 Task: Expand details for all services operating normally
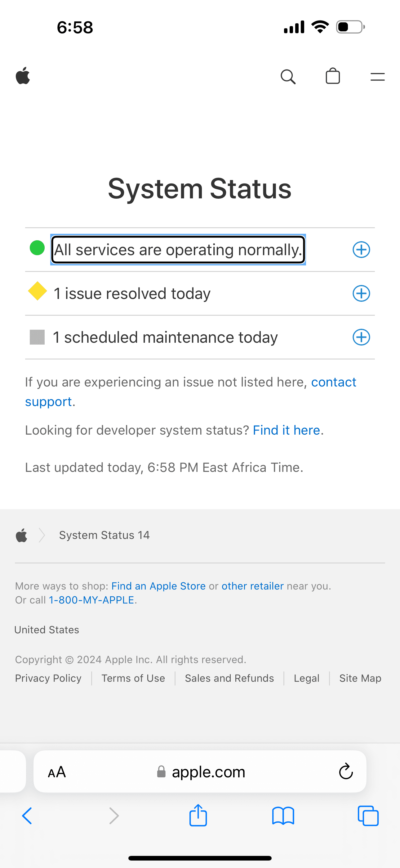click(361, 250)
